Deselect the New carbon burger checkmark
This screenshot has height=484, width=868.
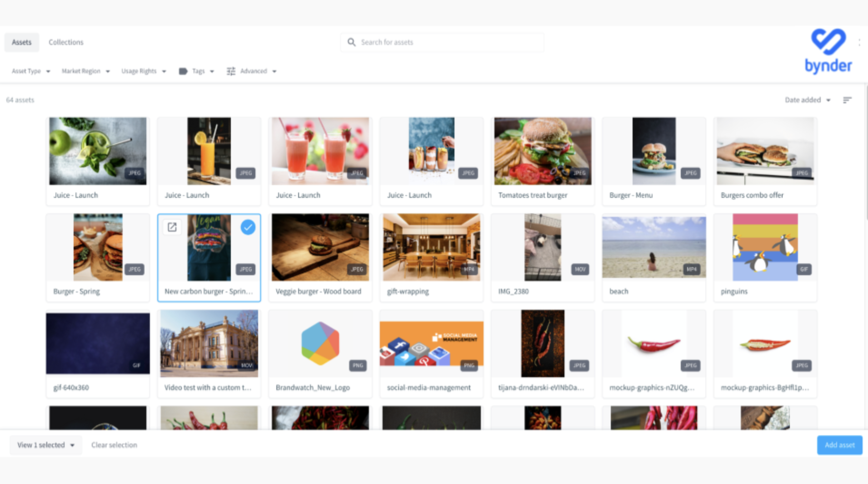coord(248,227)
